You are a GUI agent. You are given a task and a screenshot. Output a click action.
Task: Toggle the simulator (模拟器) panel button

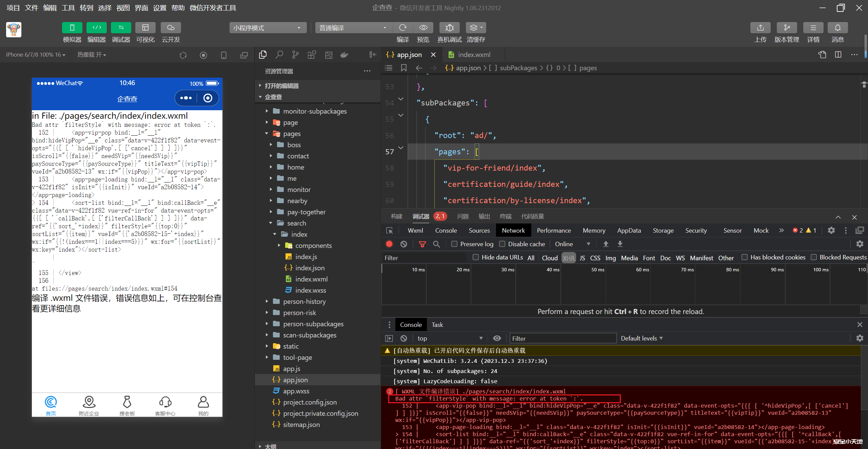click(72, 28)
